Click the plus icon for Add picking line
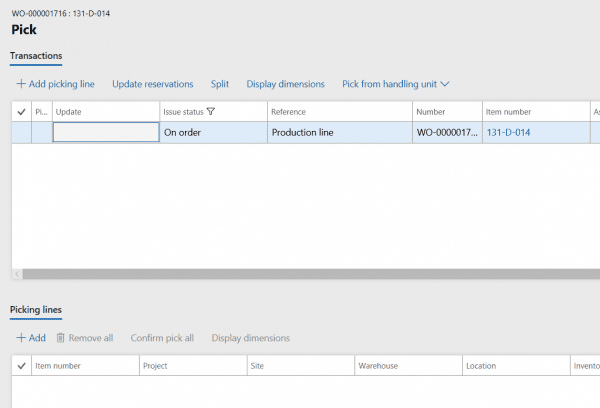The image size is (600, 408). pos(21,85)
